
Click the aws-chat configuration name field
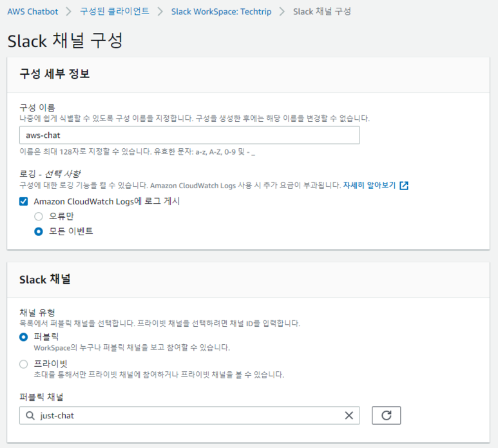tap(189, 135)
